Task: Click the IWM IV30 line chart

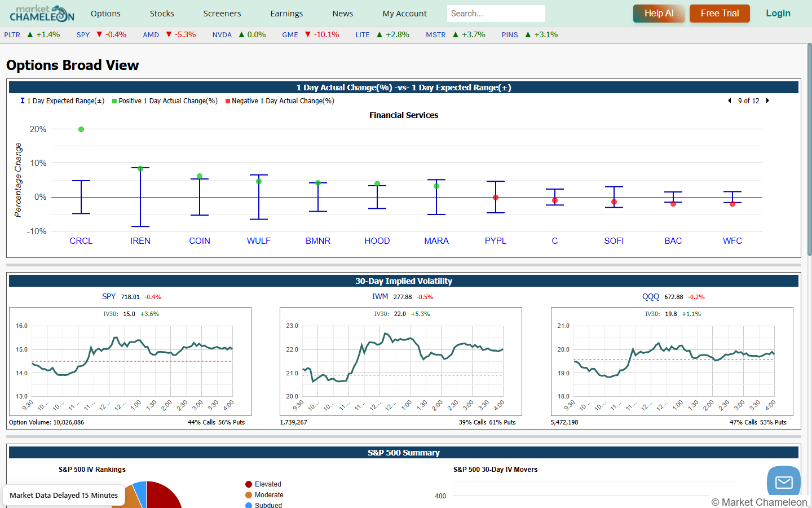Action: (x=401, y=362)
